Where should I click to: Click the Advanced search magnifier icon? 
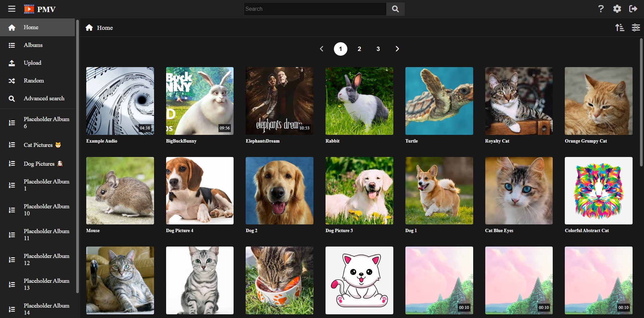pyautogui.click(x=12, y=99)
